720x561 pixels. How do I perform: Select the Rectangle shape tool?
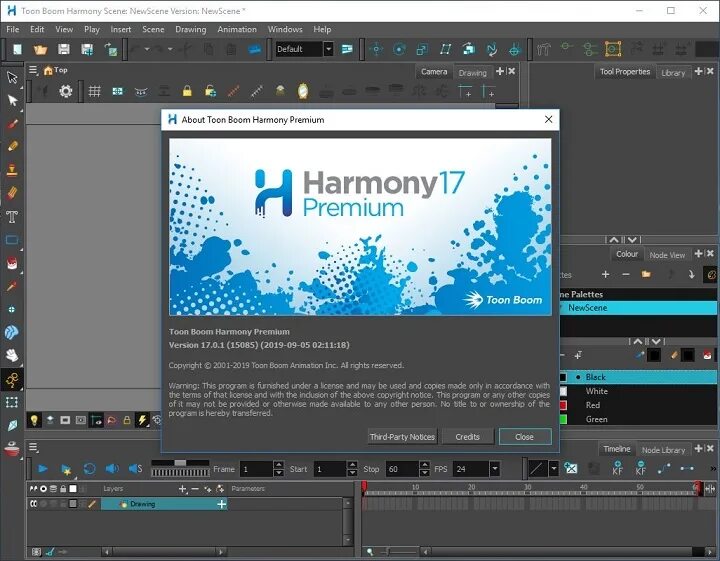click(x=12, y=240)
